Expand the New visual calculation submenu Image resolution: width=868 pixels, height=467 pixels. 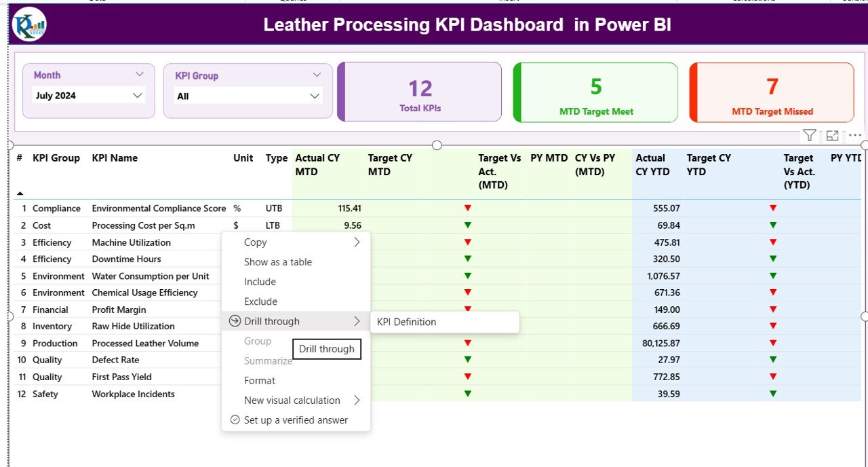[357, 400]
